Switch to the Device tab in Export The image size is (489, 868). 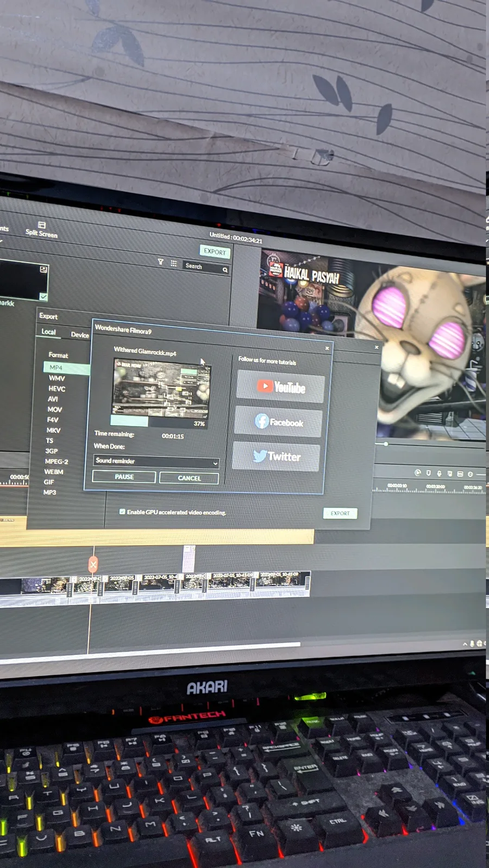(79, 335)
